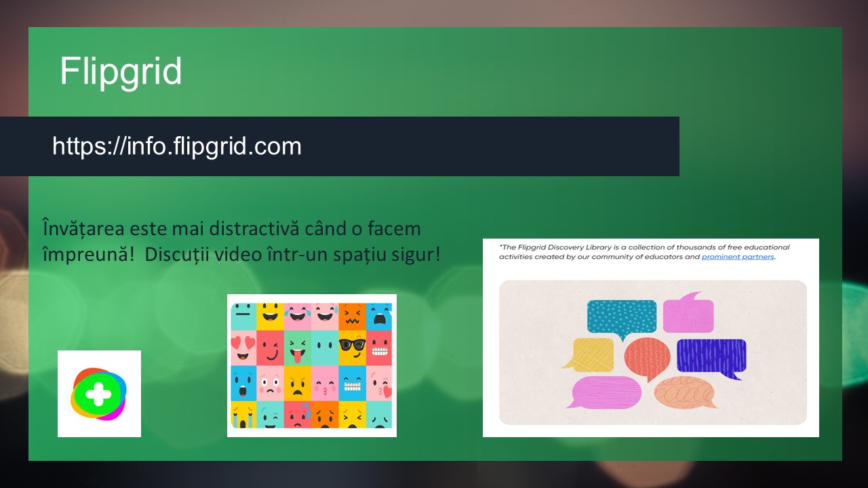Screen dimensions: 868x488
Task: Click the orange-red center speech bubble
Action: click(647, 358)
